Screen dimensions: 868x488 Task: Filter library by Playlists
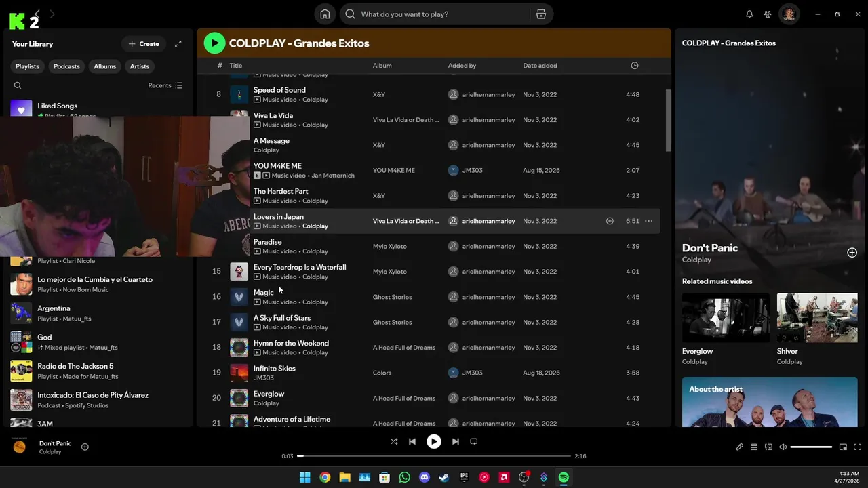pos(28,66)
